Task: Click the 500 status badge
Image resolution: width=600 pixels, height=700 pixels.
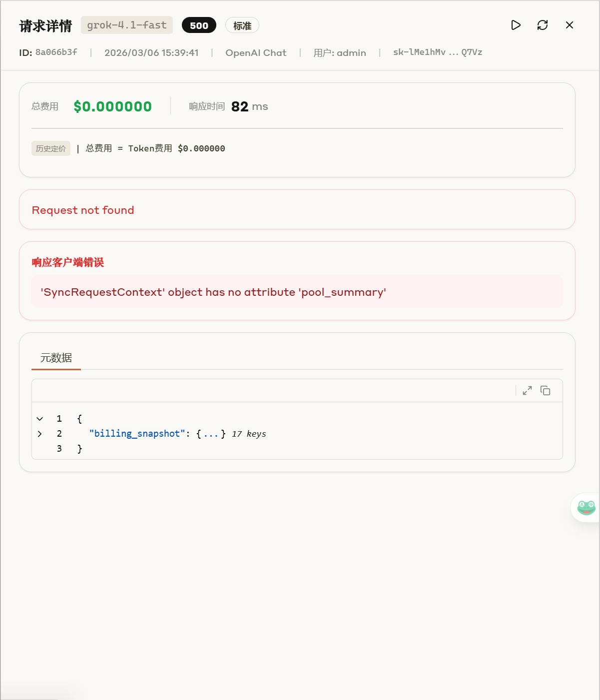Action: (x=199, y=25)
